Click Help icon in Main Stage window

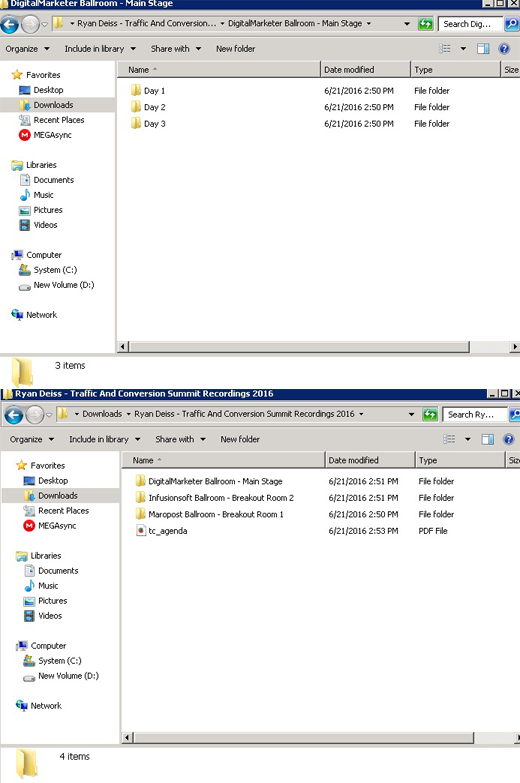coord(504,48)
